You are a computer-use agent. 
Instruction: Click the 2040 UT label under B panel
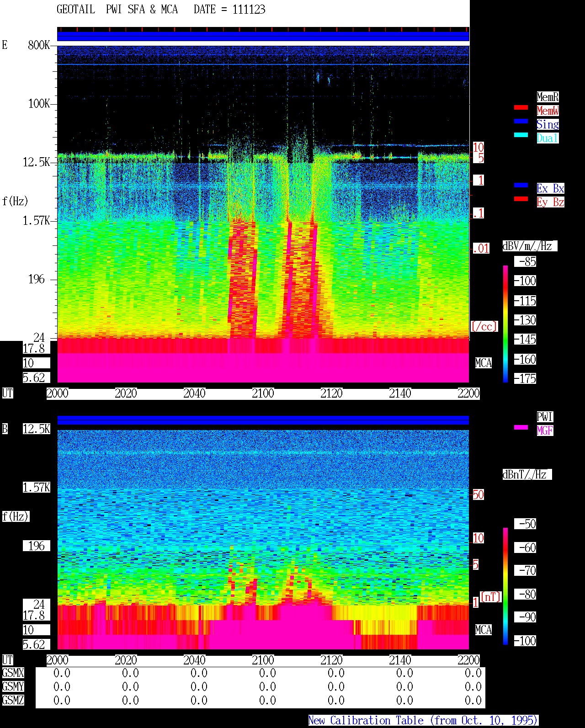point(194,660)
